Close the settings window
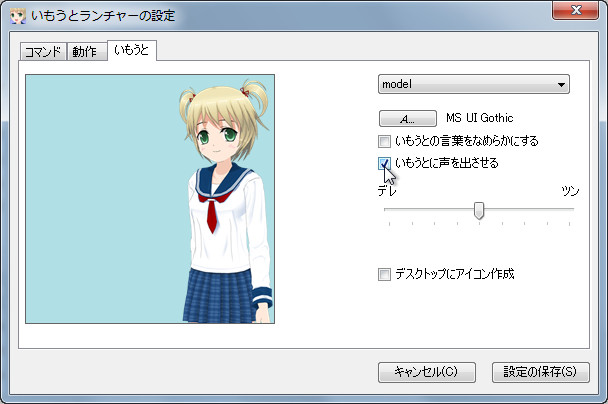 [x=575, y=10]
